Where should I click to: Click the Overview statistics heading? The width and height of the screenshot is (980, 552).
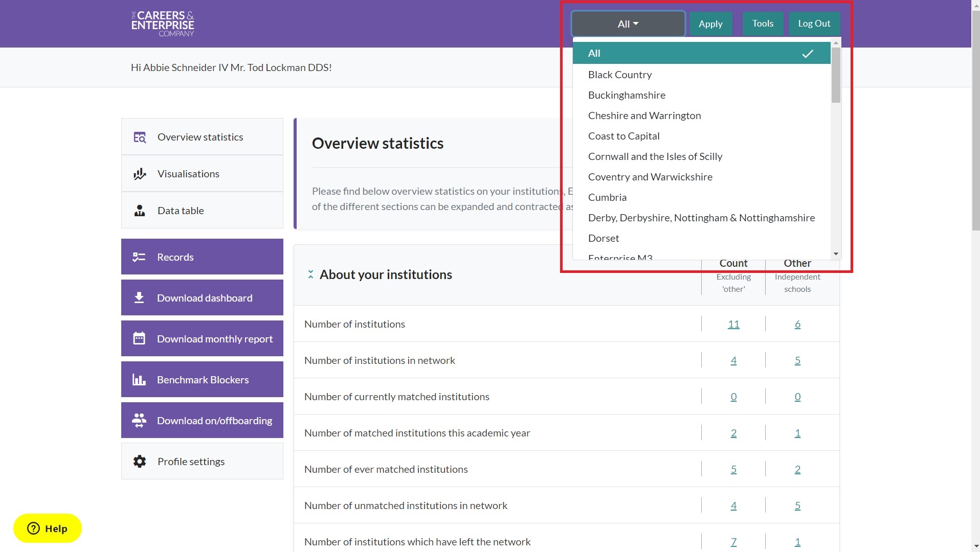377,143
